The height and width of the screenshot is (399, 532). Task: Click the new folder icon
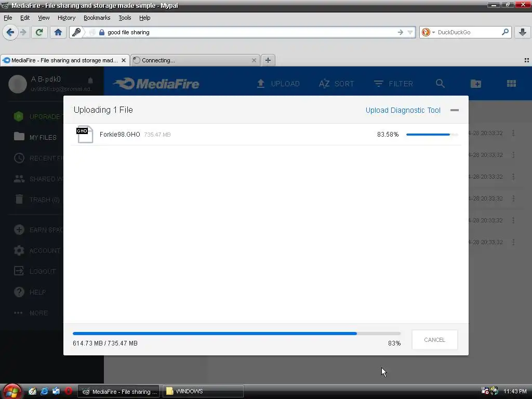[476, 84]
